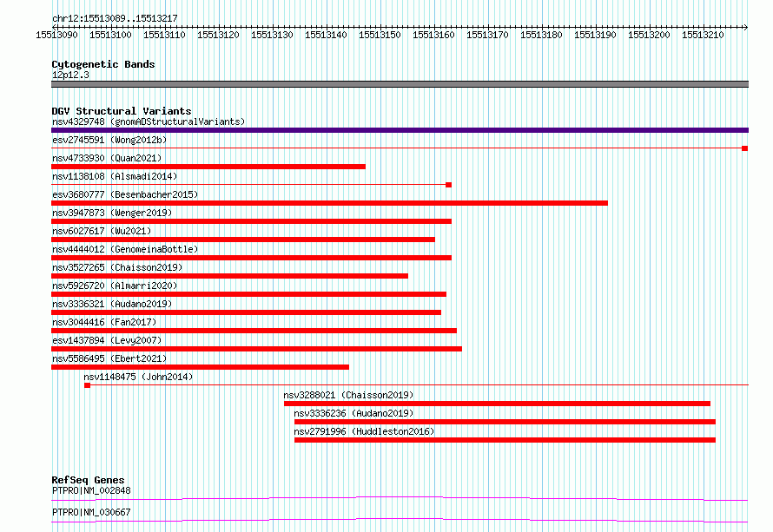Click ruler position 15513170
Viewport: 773px width, 532px height.
coord(487,35)
